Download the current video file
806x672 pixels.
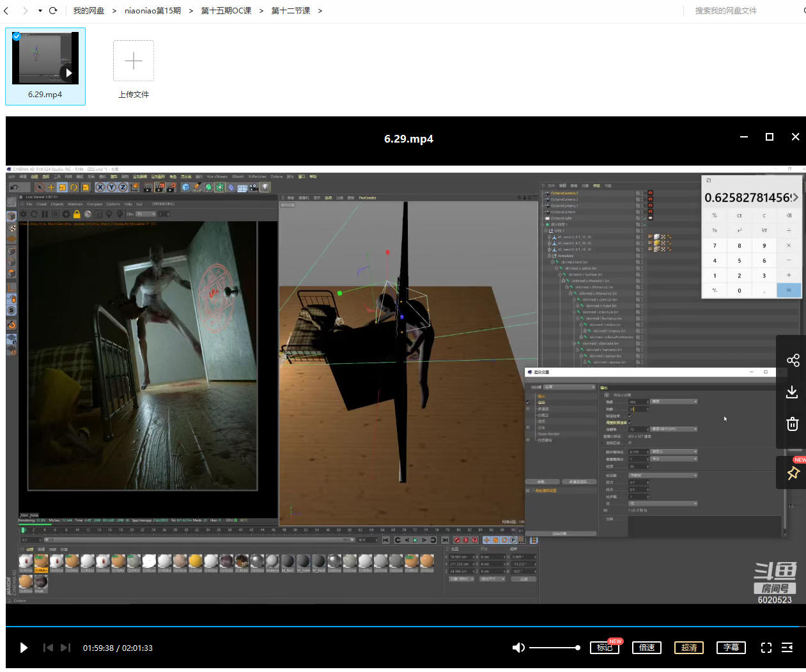pyautogui.click(x=792, y=392)
